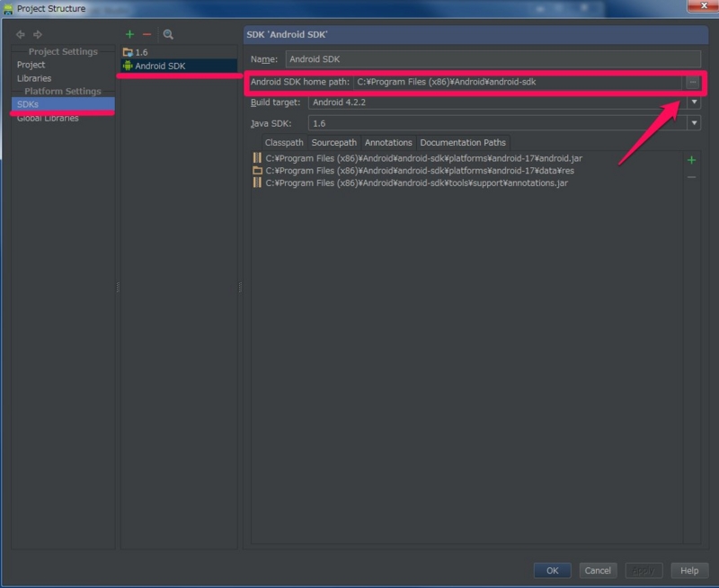Browse for SDK home path with ellipsis button
This screenshot has height=588, width=719.
tap(692, 82)
